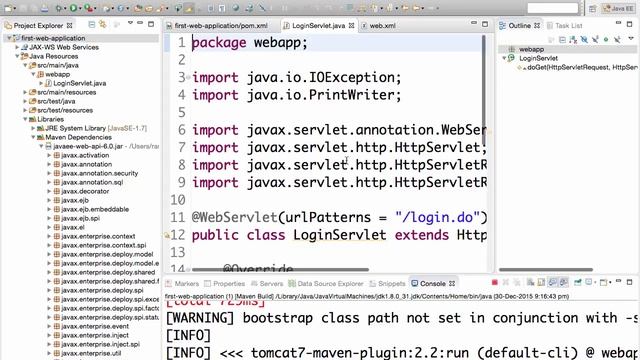Close the LoginServlet.java tab

pyautogui.click(x=351, y=25)
